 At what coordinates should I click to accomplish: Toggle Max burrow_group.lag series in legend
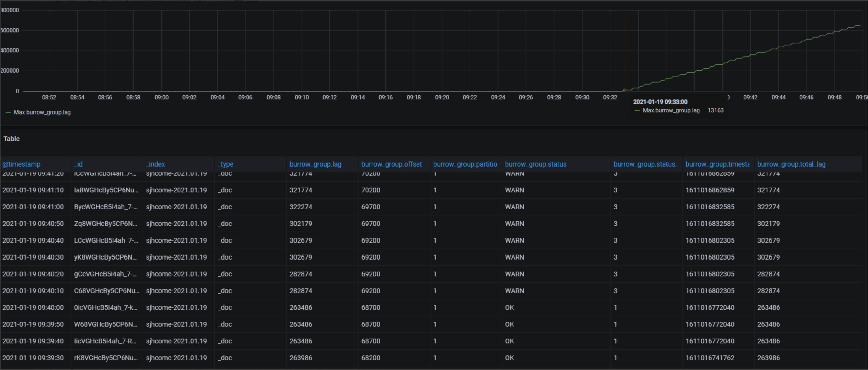click(42, 112)
